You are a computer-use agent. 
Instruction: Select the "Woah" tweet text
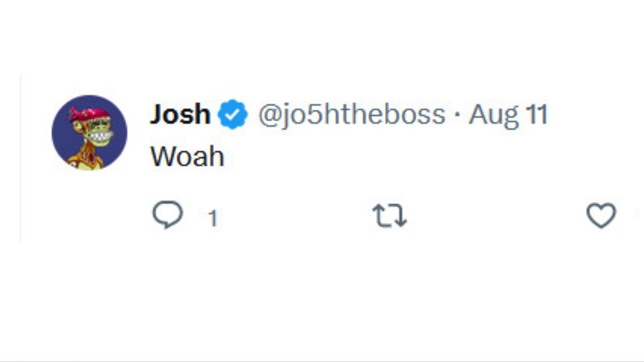pos(187,156)
